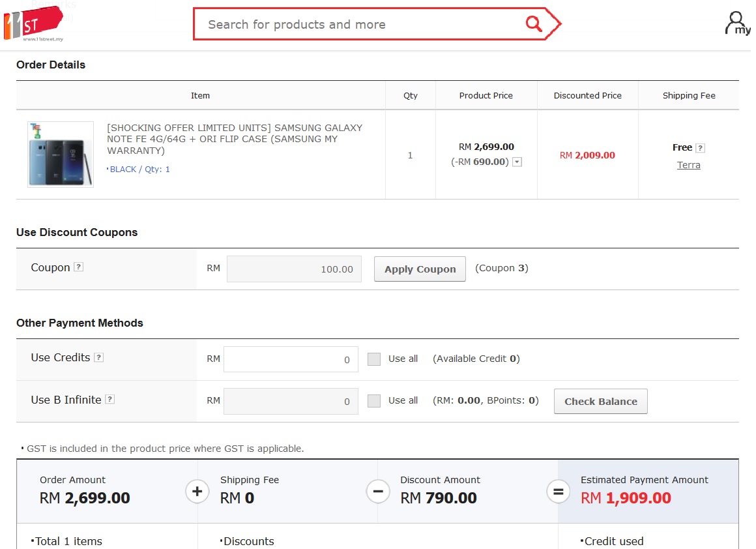Click help icon next to Free shipping
The width and height of the screenshot is (756, 549).
click(x=700, y=148)
